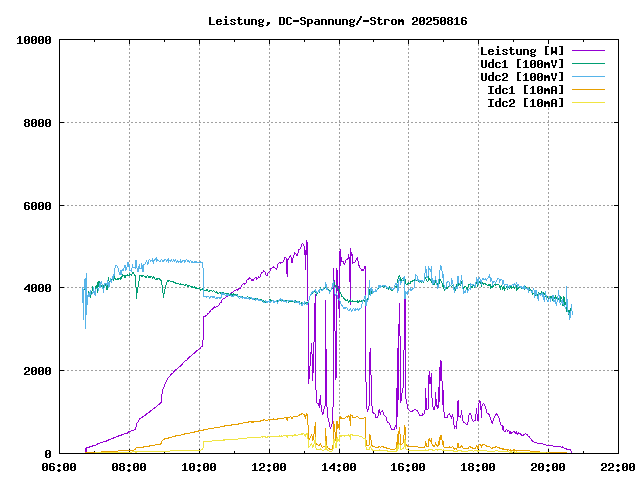The image size is (640, 480).
Task: Click the 22:00 x-axis time label
Action: (617, 467)
